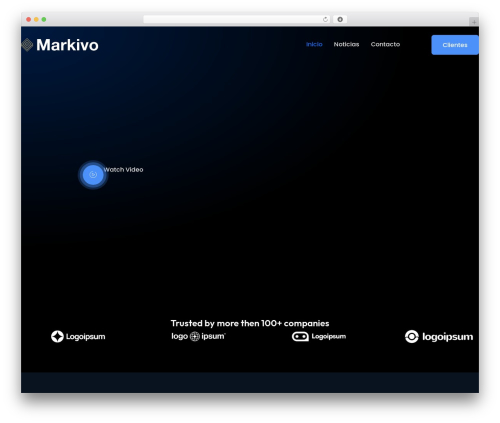Select the Trusted by more then 100+ companies heading
The height and width of the screenshot is (423, 500).
(x=250, y=323)
